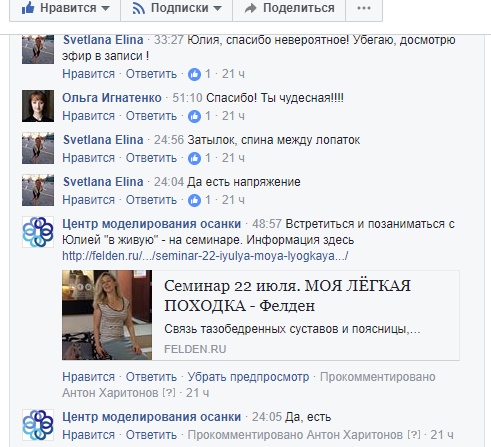Screen dimensions: 491x447
Task: Like Ольга Игнатенко's comment via Нравится
Action: tap(89, 116)
